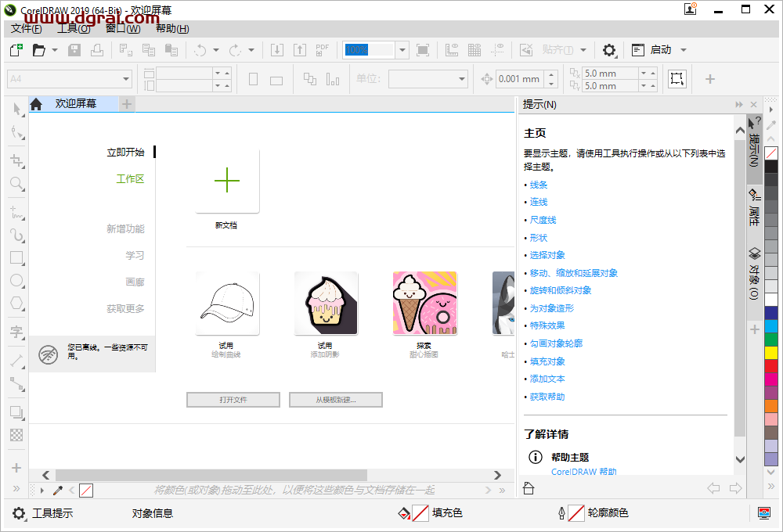
Task: Click the Undo arrow icon
Action: click(200, 50)
